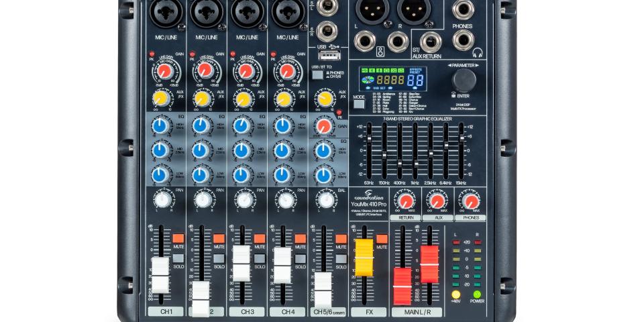The width and height of the screenshot is (644, 322).
Task: Adjust the CH1 yellow AUX/FX knob
Action: [x=160, y=99]
